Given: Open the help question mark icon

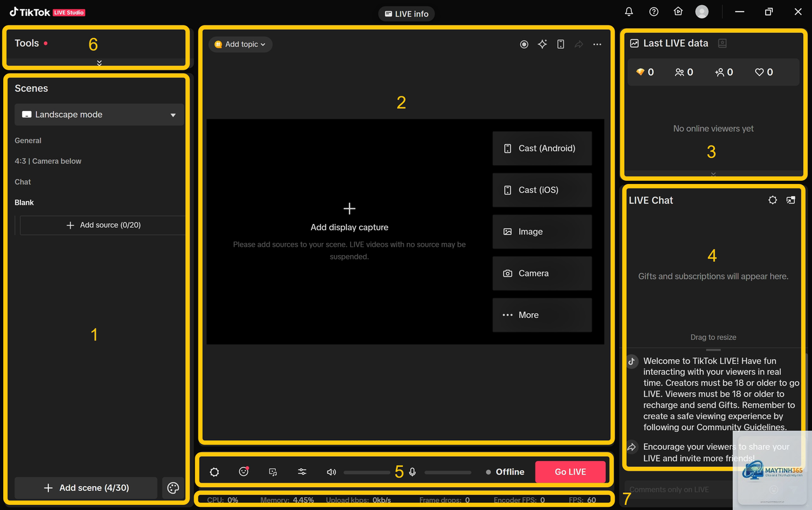Looking at the screenshot, I should [654, 11].
